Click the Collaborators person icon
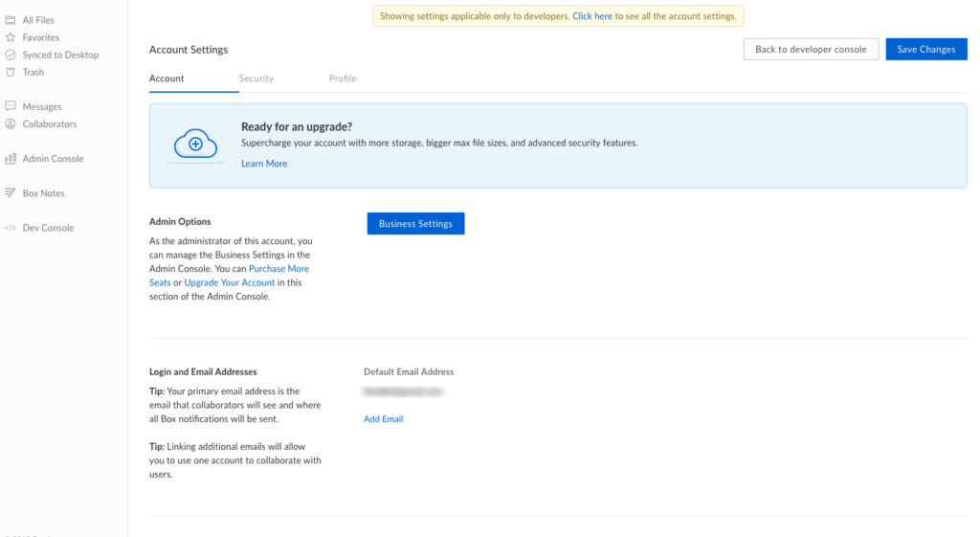980x537 pixels. pos(10,123)
